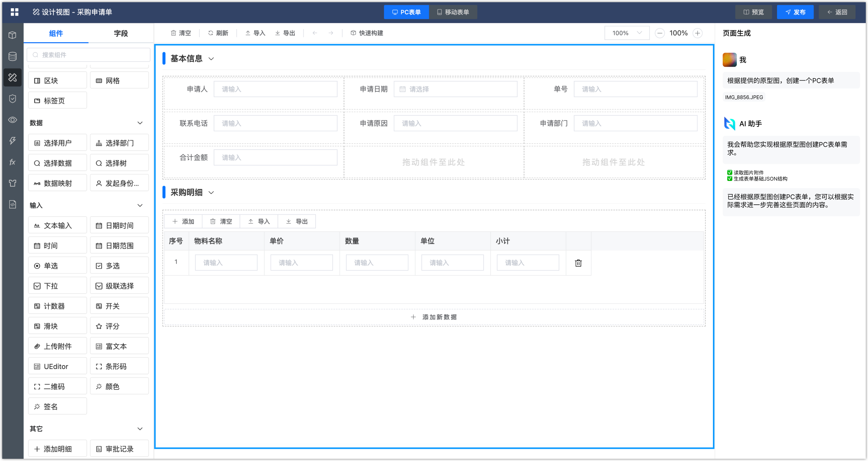Viewport: 868px width, 461px height.
Task: Add the 开关 switch component
Action: coord(119,306)
